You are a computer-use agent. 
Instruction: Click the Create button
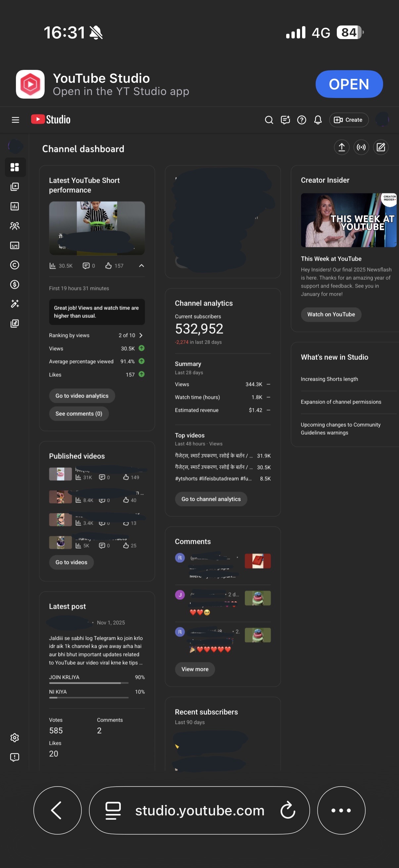[x=348, y=120]
